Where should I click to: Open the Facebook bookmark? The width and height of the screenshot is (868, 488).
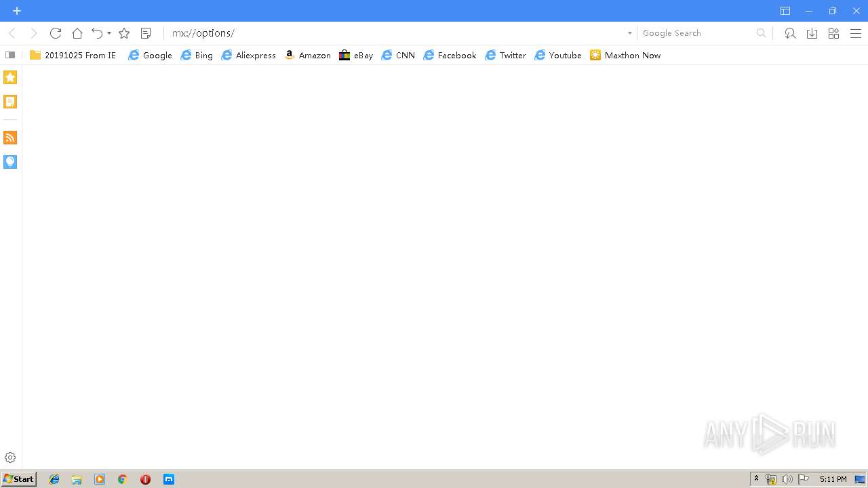coord(450,56)
